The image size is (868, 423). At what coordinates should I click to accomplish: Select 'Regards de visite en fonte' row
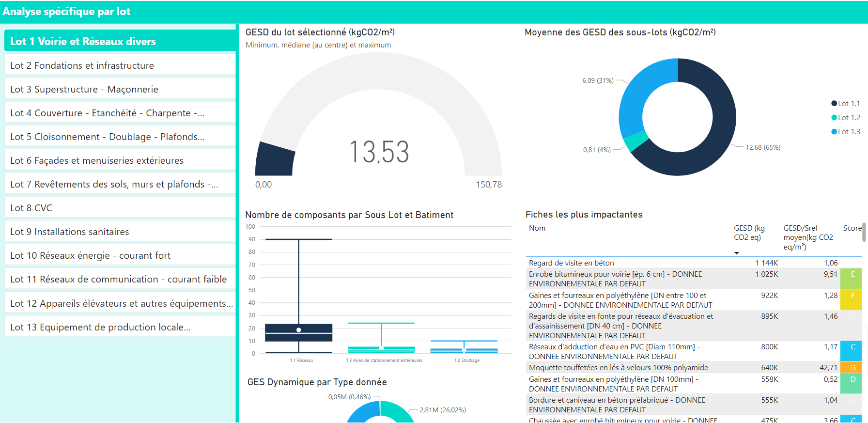click(694, 326)
